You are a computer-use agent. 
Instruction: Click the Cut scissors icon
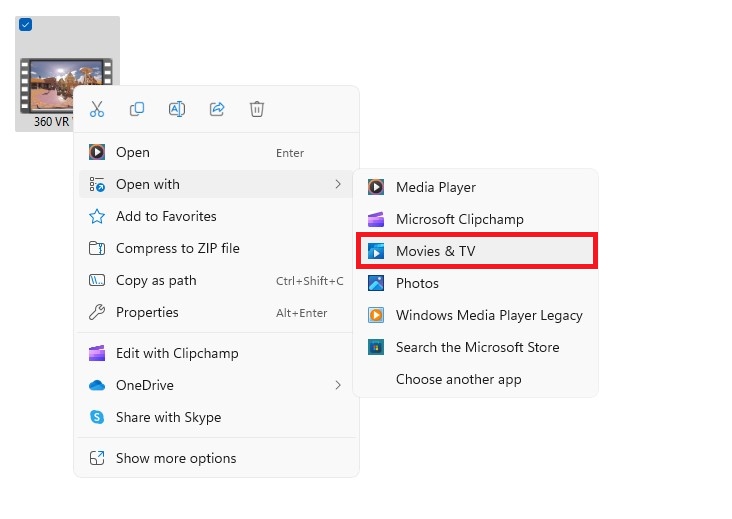97,109
